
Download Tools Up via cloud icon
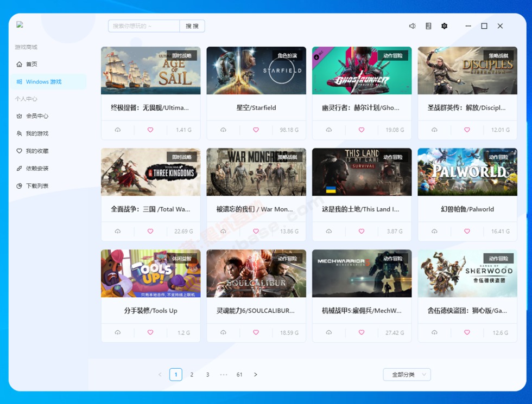[118, 332]
